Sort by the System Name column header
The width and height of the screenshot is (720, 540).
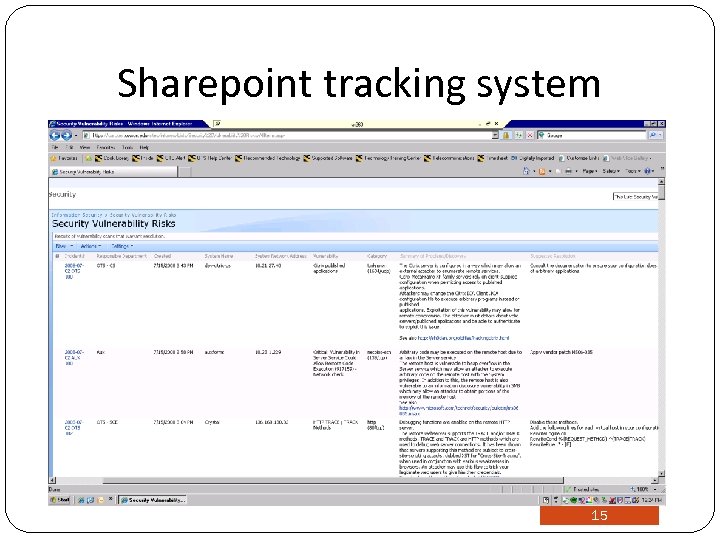[x=219, y=256]
